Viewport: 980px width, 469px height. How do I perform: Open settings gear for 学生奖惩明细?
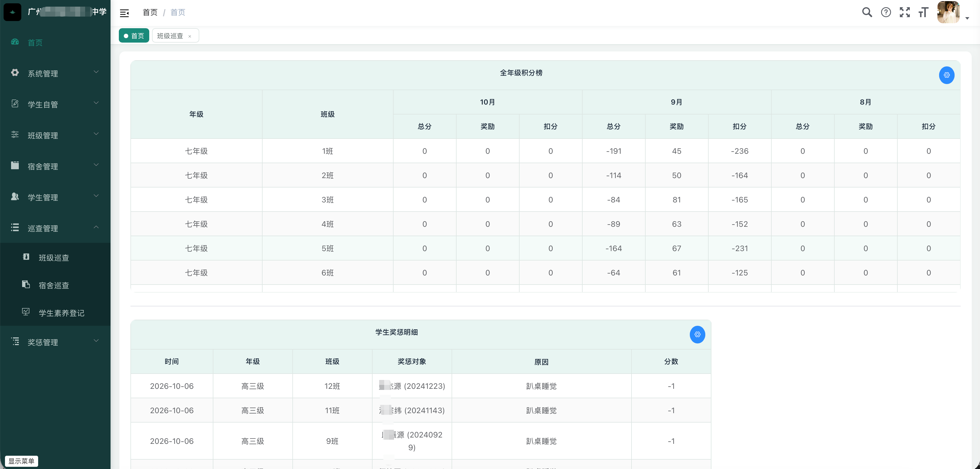click(697, 334)
